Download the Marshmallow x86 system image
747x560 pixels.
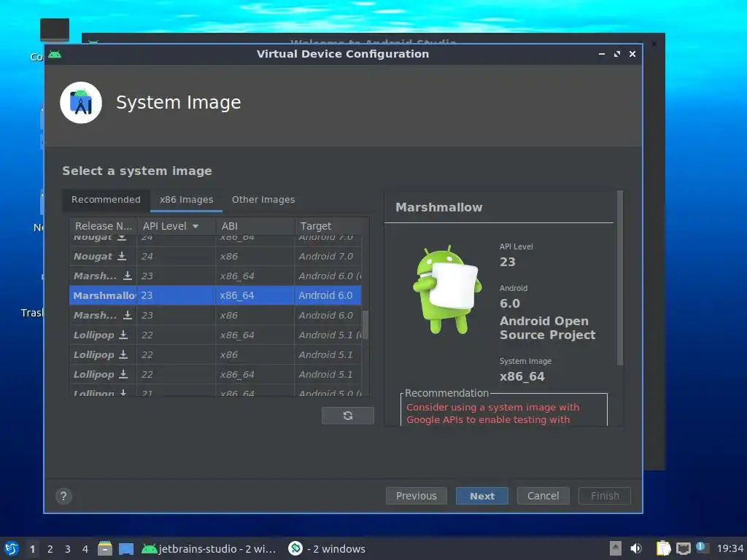point(127,315)
